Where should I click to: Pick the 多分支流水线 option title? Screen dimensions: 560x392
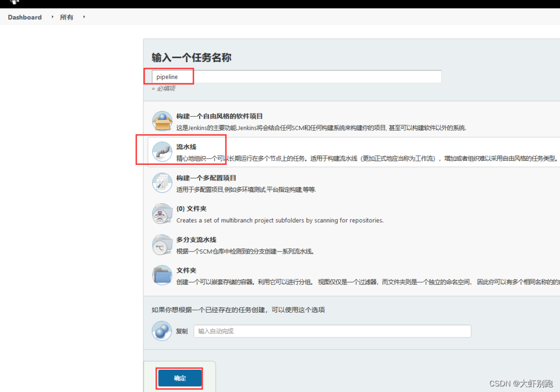click(x=196, y=240)
